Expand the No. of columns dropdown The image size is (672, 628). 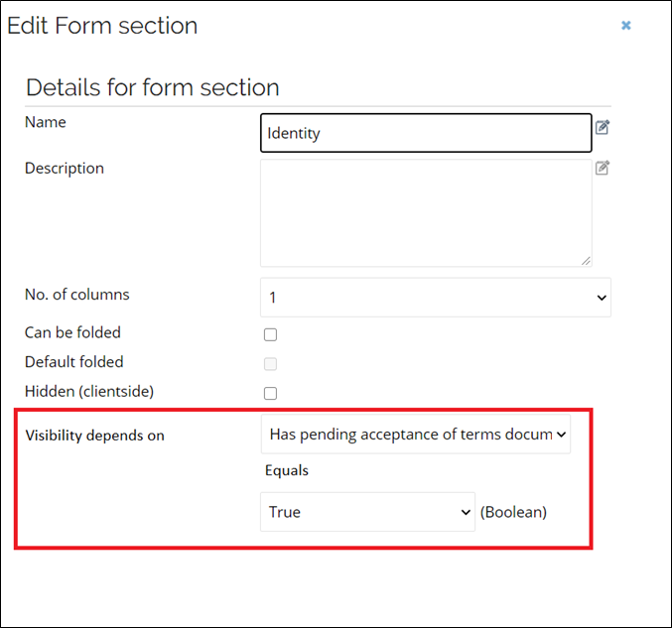[436, 298]
